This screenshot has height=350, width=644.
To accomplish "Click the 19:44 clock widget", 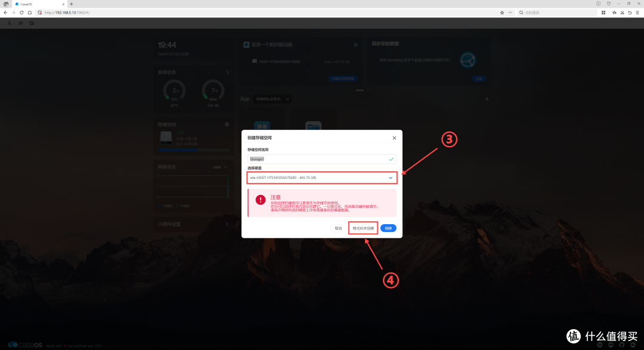I will coord(167,45).
